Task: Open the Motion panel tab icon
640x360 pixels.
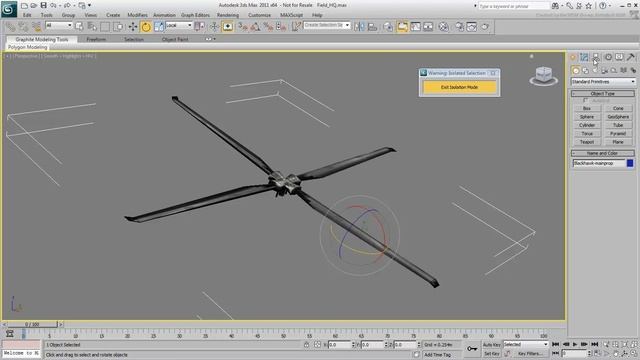Action: click(608, 57)
